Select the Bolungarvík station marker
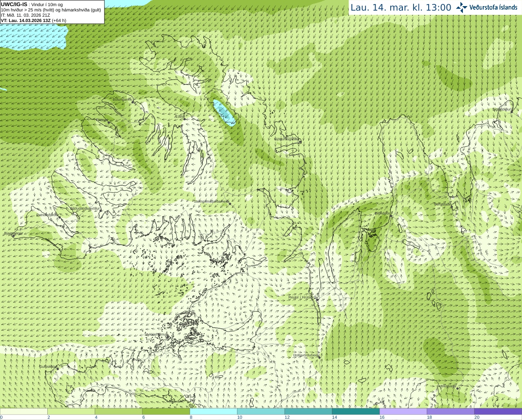Screen dimensions: 522x420 click(x=133, y=102)
